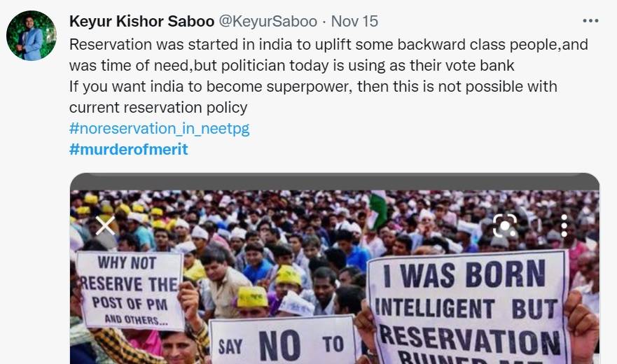Follow the #noreservation_in_neetpg hashtag
Image resolution: width=617 pixels, height=364 pixels.
(159, 129)
